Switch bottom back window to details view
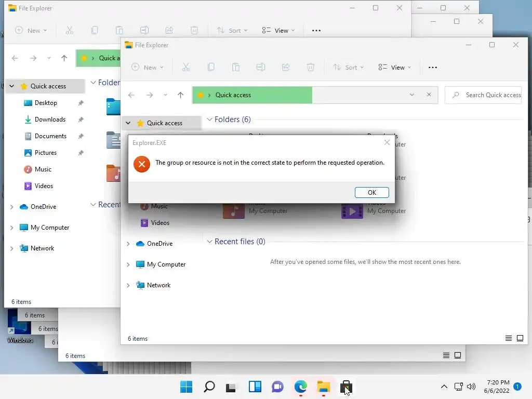This screenshot has width=532, height=399. click(446, 355)
